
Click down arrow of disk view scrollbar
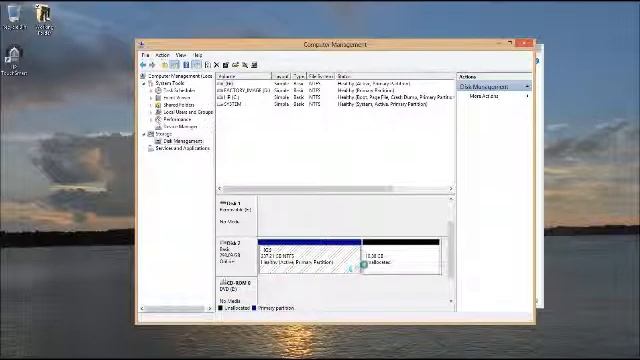point(451,301)
